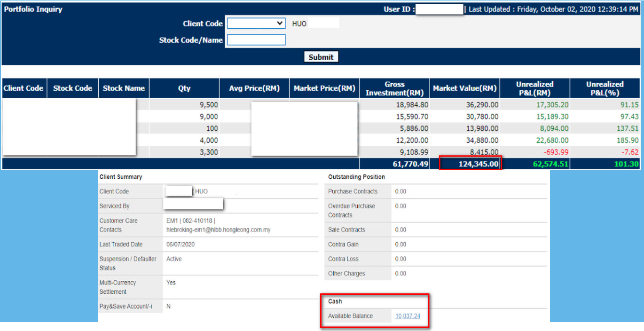Viewport: 644px width, 331px height.
Task: Click the Avg Price(RM) column header
Action: [x=254, y=88]
